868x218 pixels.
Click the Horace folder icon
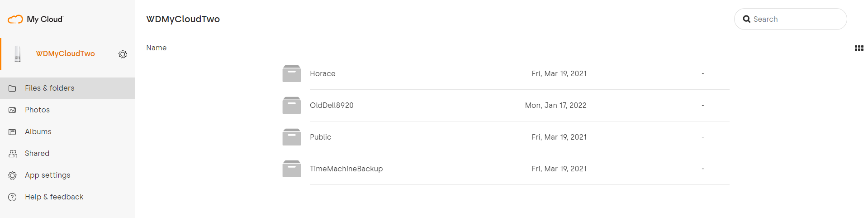point(292,73)
